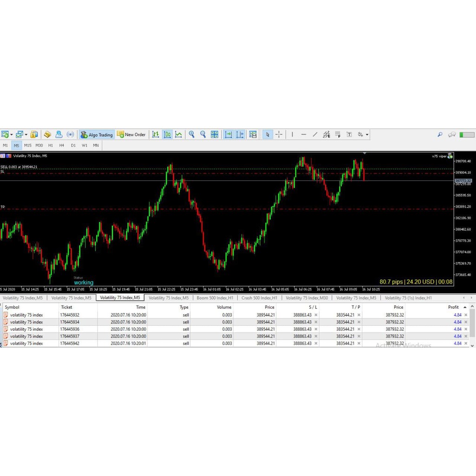This screenshot has width=476, height=476.
Task: Select the horizontal line drawing tool
Action: click(x=303, y=135)
